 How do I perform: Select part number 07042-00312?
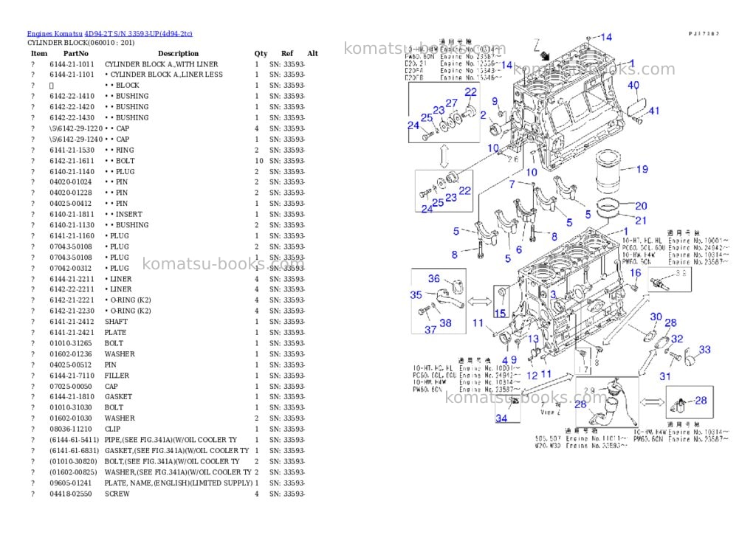70,268
